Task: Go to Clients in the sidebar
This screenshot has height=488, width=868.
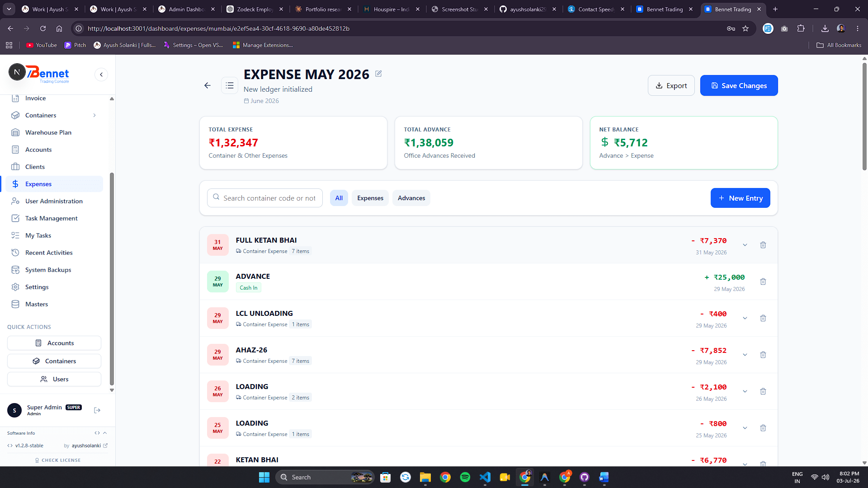Action: 54,167
